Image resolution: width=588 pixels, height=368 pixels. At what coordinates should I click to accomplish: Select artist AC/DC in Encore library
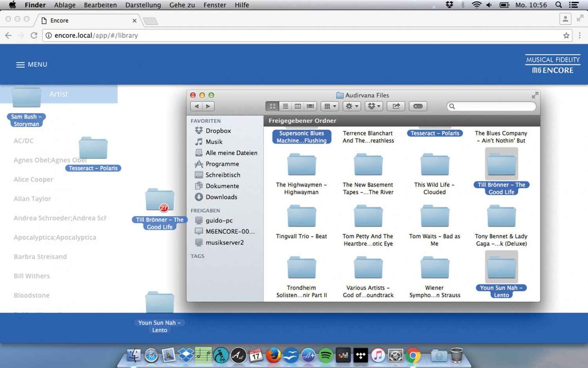pyautogui.click(x=24, y=140)
